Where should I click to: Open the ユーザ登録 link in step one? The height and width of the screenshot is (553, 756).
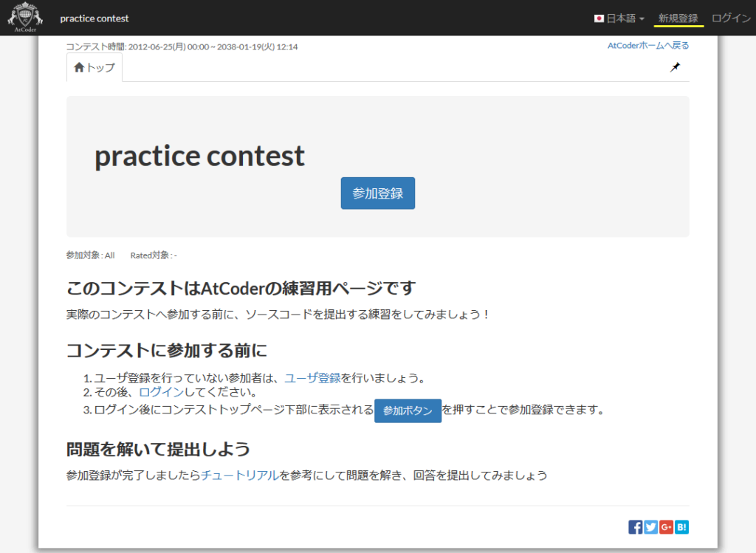coord(312,378)
